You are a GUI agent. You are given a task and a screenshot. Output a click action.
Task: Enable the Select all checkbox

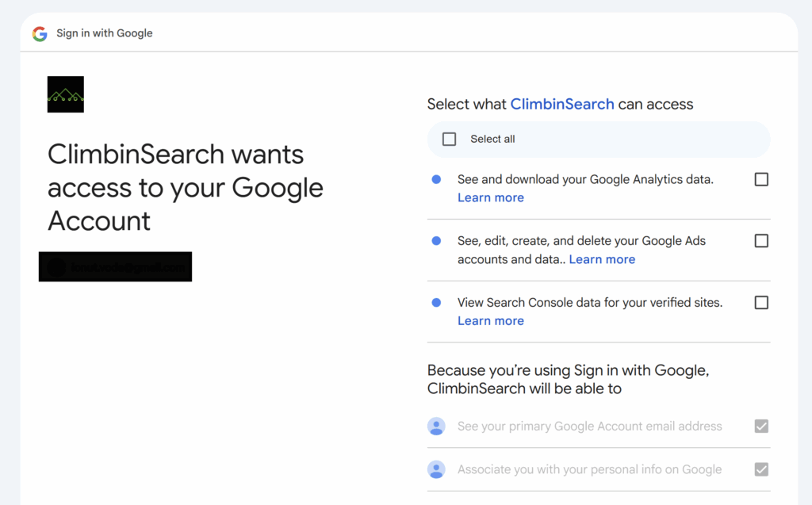pos(449,138)
